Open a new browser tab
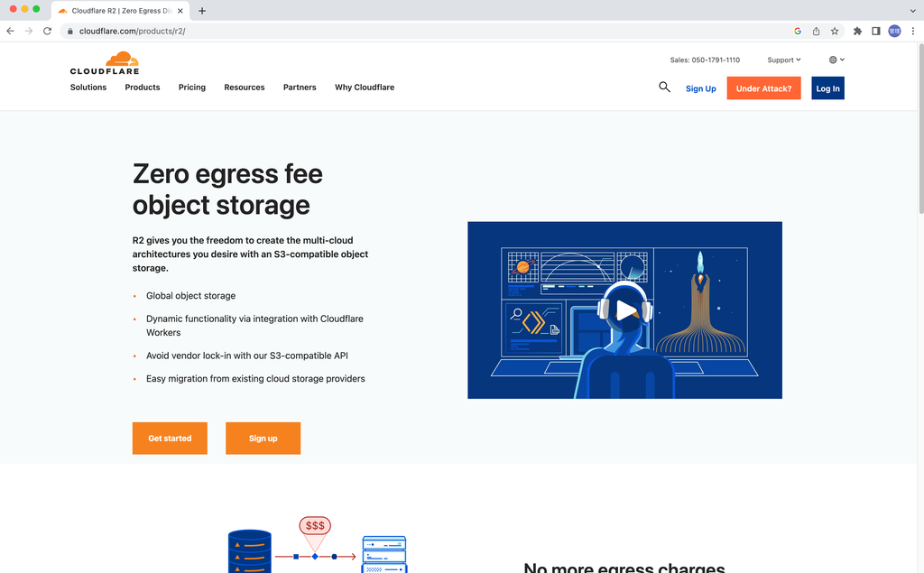This screenshot has width=924, height=573. click(200, 11)
